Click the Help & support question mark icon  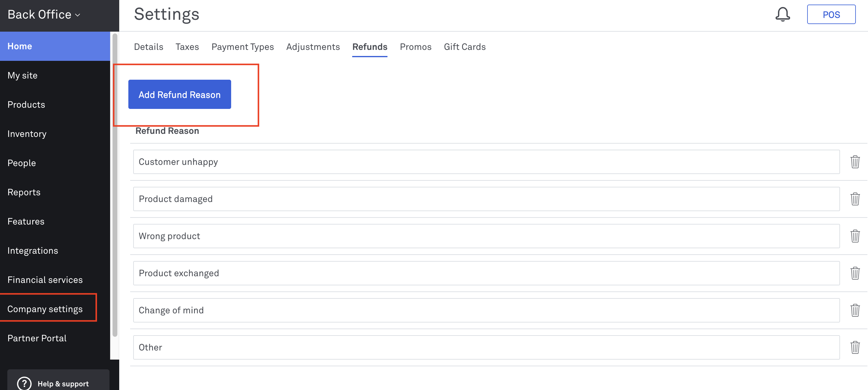pos(24,383)
